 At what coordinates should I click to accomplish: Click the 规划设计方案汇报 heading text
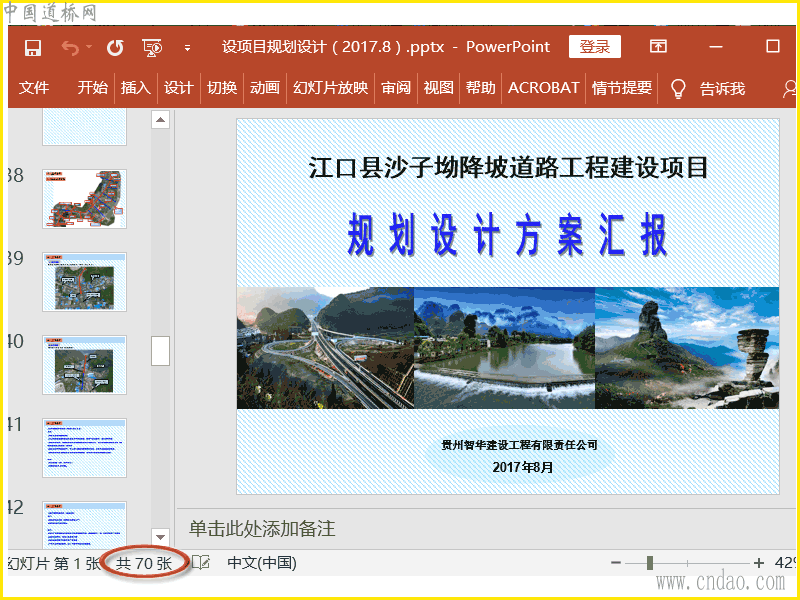508,235
